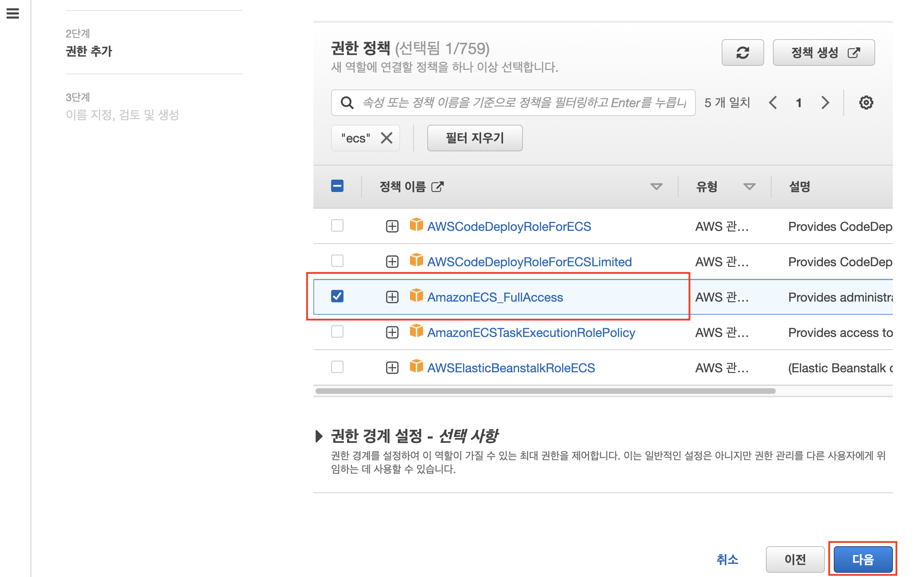
Task: Click '(Elastic Beanstalk' description cell
Action: tap(840, 368)
